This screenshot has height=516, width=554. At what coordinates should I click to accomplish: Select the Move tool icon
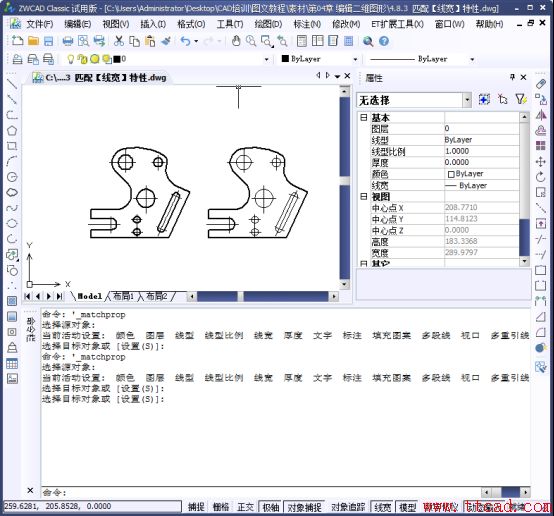point(541,162)
